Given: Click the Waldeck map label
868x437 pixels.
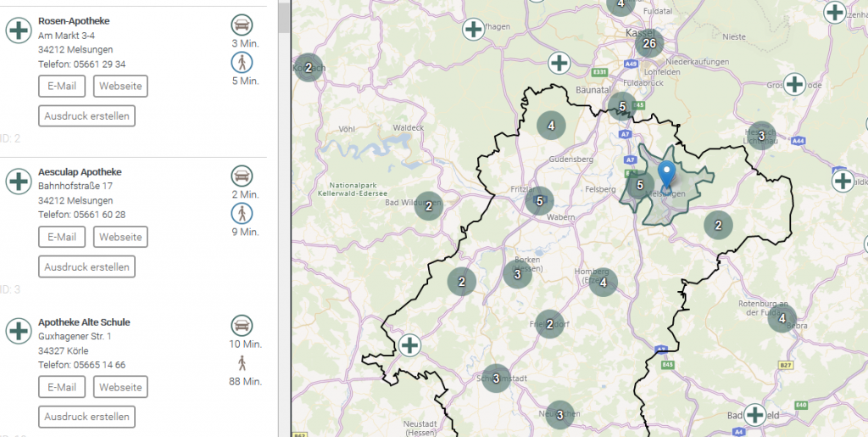Looking at the screenshot, I should [x=408, y=127].
